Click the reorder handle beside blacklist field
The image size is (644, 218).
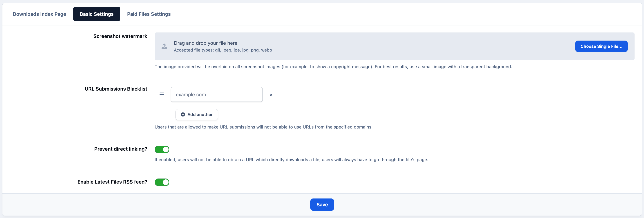[161, 94]
